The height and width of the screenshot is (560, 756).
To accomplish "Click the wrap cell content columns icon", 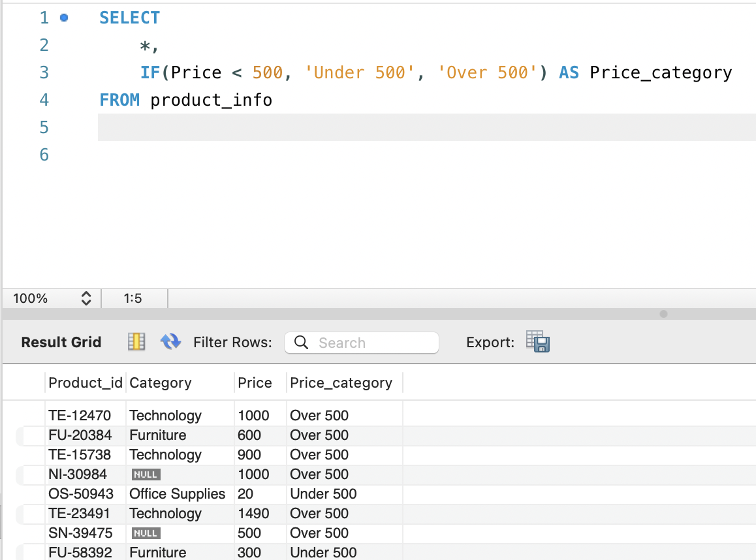I will pos(136,342).
